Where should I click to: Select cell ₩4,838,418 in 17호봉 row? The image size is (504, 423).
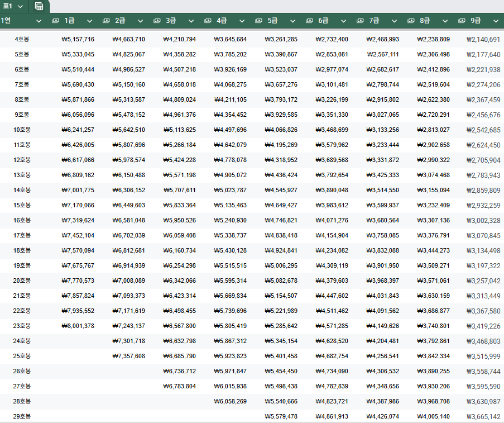tap(281, 235)
